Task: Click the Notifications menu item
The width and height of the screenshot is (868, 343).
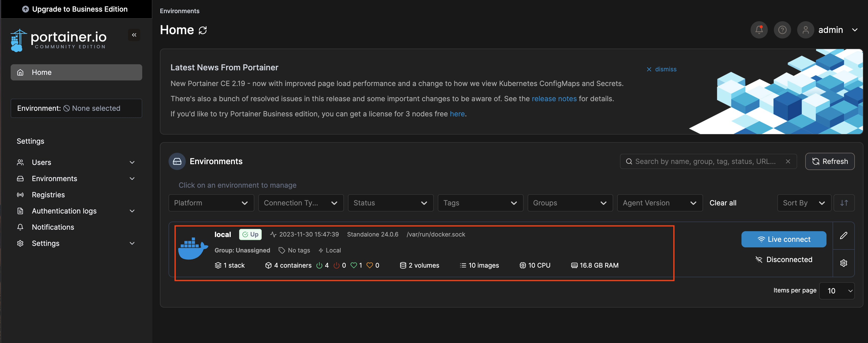Action: tap(53, 227)
